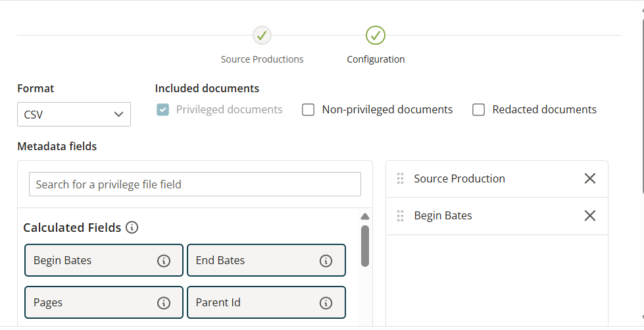Click info icon in End Bates field
The image size is (644, 330).
click(x=326, y=261)
